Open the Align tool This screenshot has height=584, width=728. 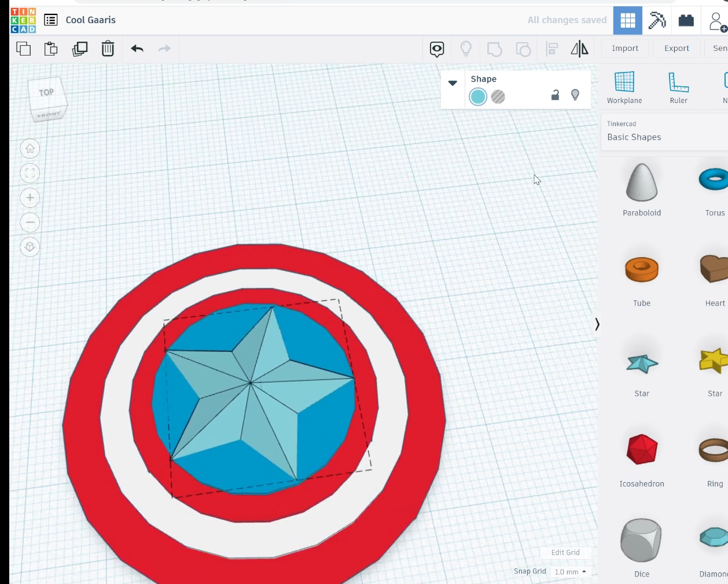point(552,49)
